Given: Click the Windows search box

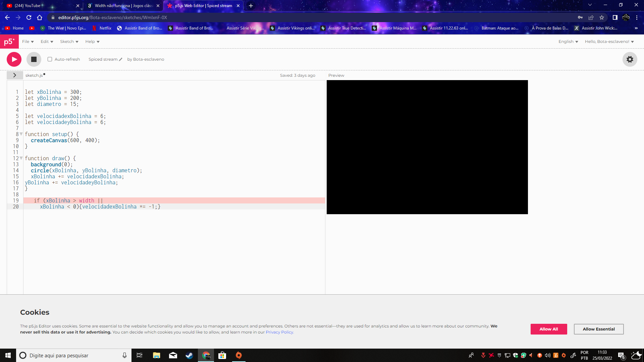Looking at the screenshot, I should click(74, 355).
